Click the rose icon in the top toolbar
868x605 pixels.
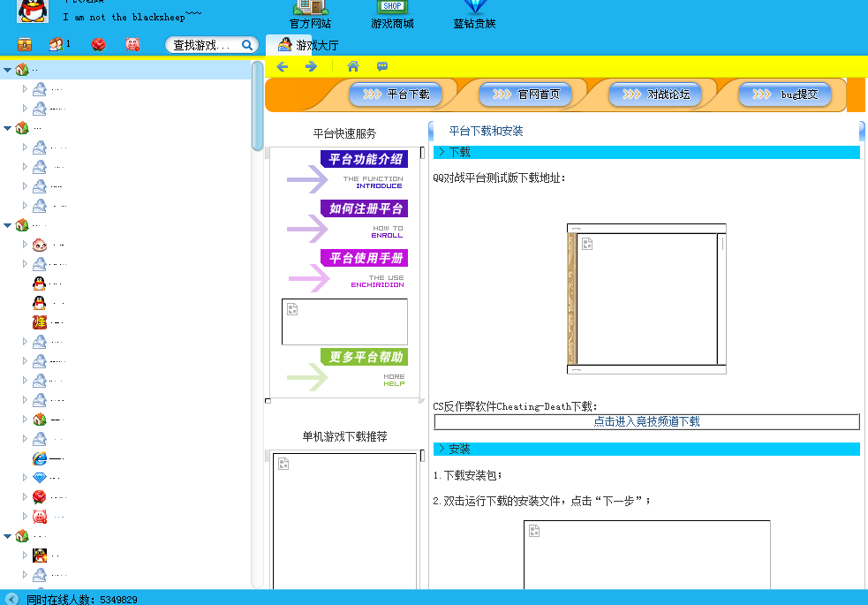(x=99, y=44)
